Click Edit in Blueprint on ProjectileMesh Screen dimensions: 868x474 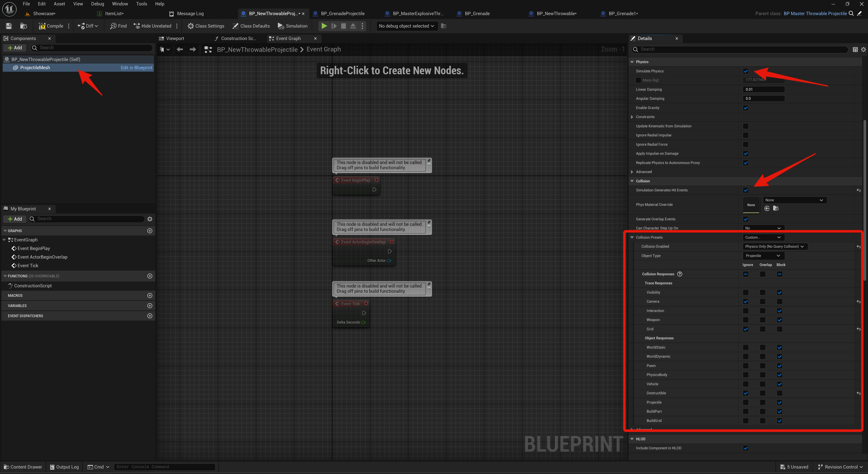click(x=136, y=67)
